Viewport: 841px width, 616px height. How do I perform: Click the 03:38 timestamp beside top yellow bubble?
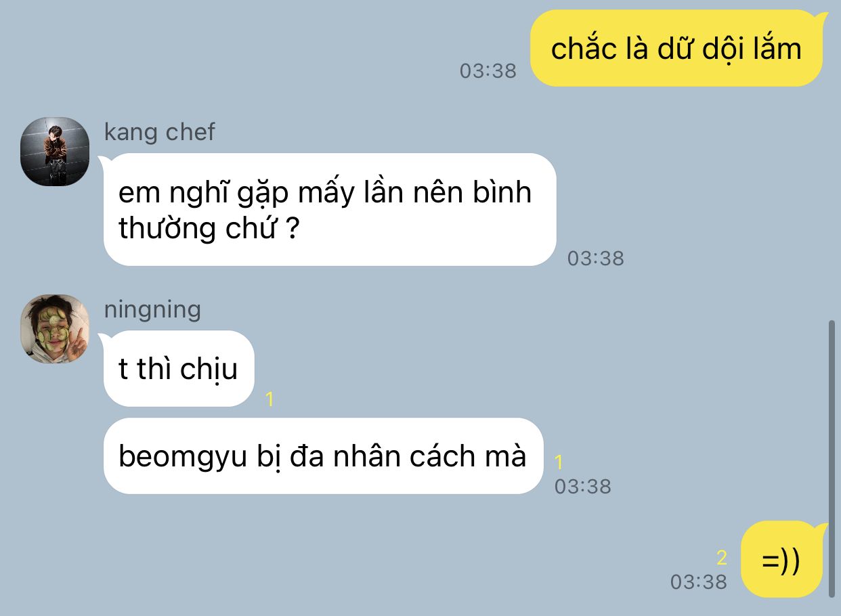pyautogui.click(x=488, y=70)
